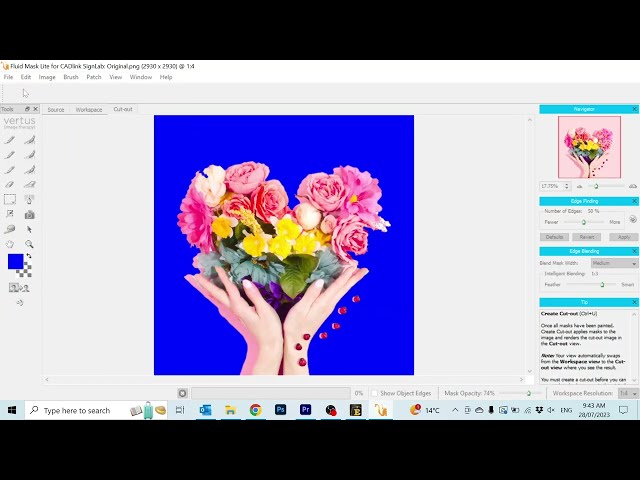Float the Tools panel with the undock icon

27,109
